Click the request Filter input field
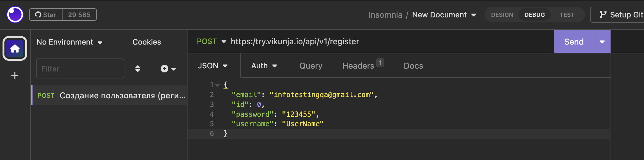 pos(80,69)
